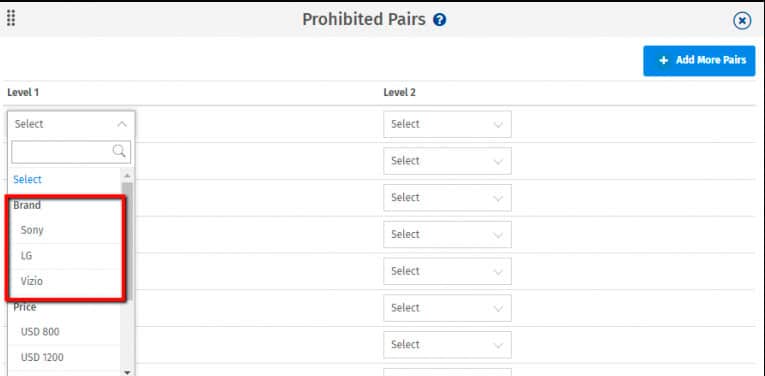The width and height of the screenshot is (765, 376).
Task: Click the drag handle grip icon
Action: tap(11, 18)
